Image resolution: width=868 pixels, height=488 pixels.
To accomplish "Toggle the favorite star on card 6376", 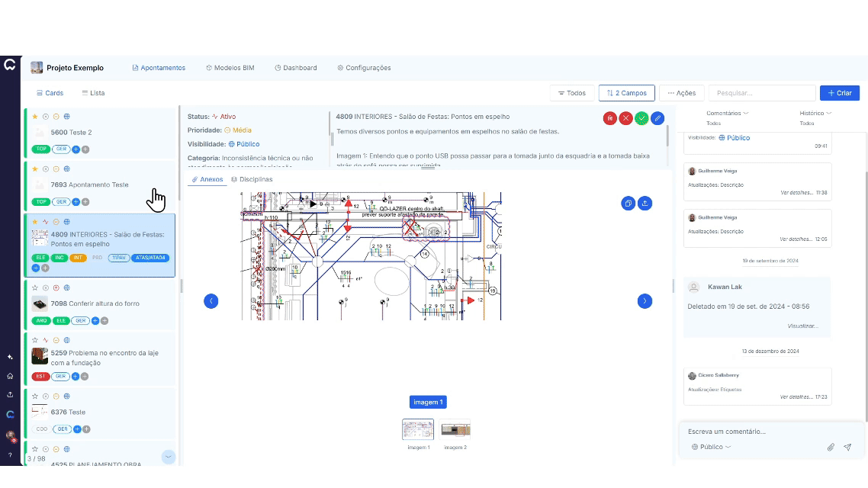I will tap(35, 396).
